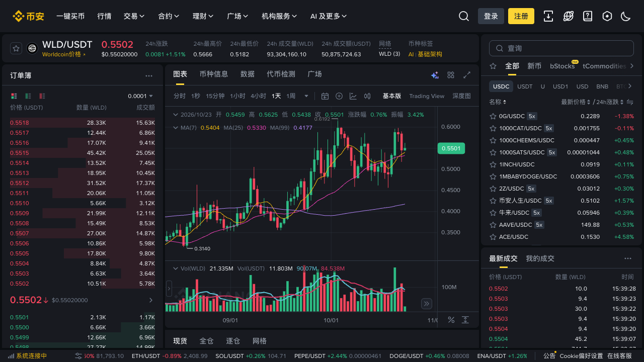
Task: Expand more chart intervals dropdown arrow
Action: tap(306, 96)
